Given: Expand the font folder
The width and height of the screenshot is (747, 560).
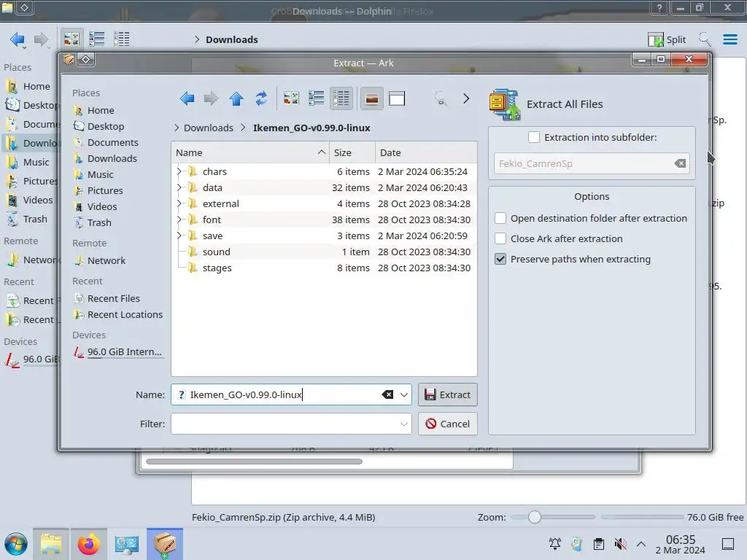Looking at the screenshot, I should coord(179,219).
